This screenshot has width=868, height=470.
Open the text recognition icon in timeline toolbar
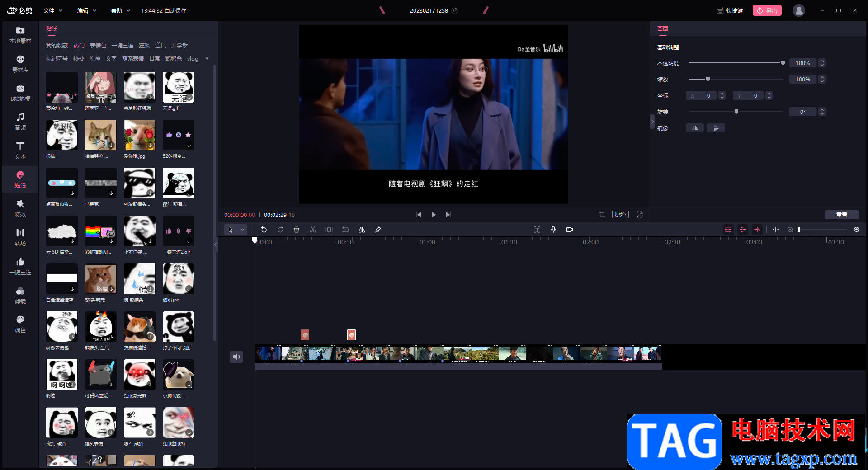point(537,230)
